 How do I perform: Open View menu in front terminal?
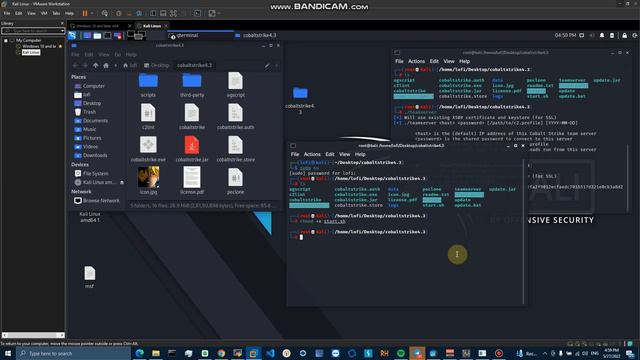tap(344, 154)
